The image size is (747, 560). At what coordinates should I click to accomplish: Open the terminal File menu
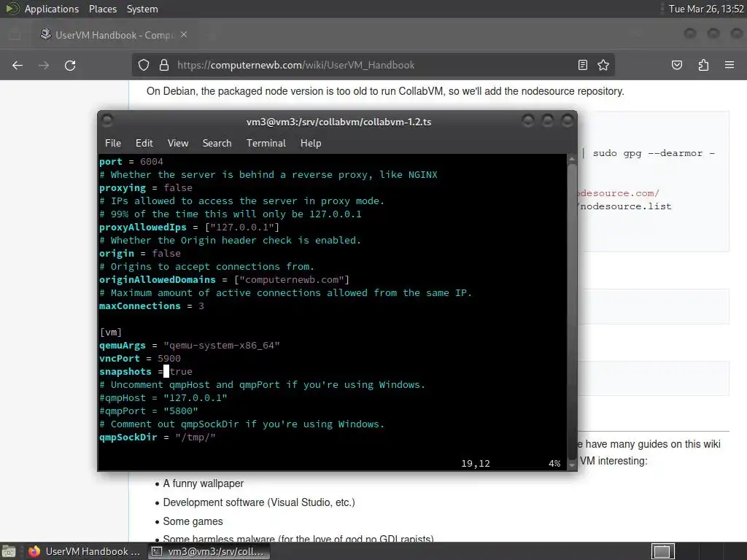point(113,144)
